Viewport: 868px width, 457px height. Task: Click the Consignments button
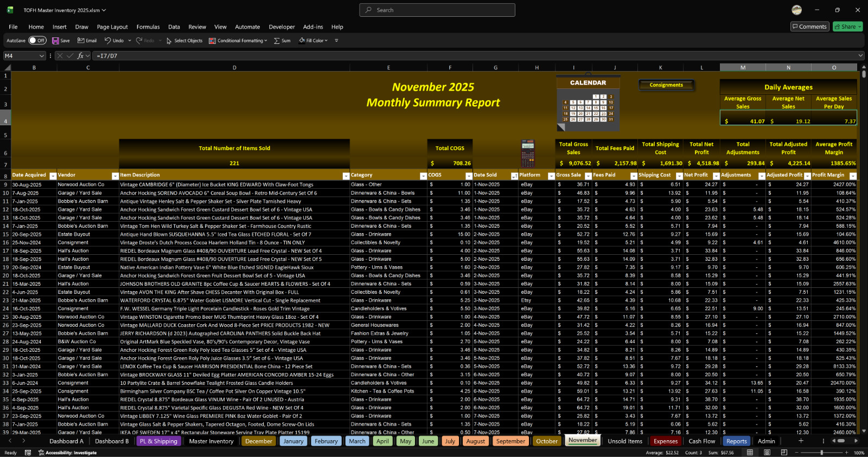(x=666, y=85)
